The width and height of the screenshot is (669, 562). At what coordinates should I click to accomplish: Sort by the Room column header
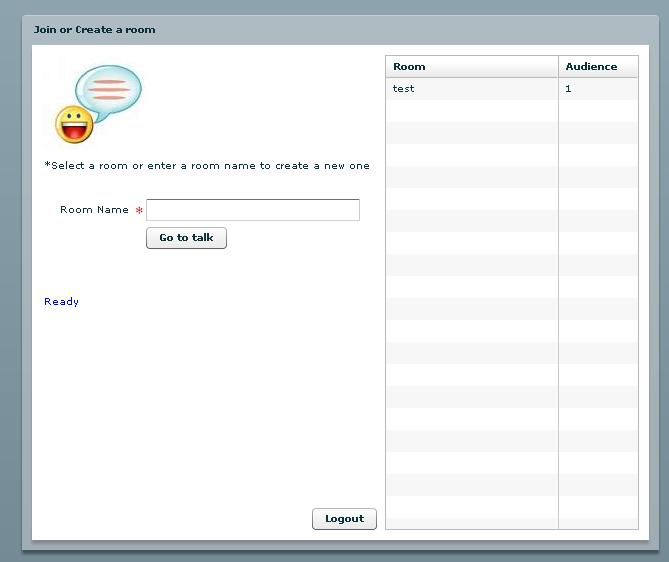(x=471, y=67)
